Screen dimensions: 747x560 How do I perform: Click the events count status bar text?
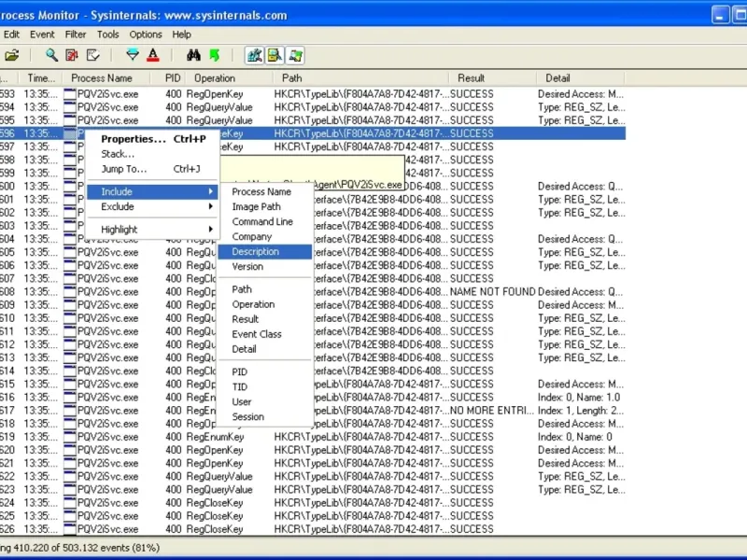pyautogui.click(x=80, y=548)
